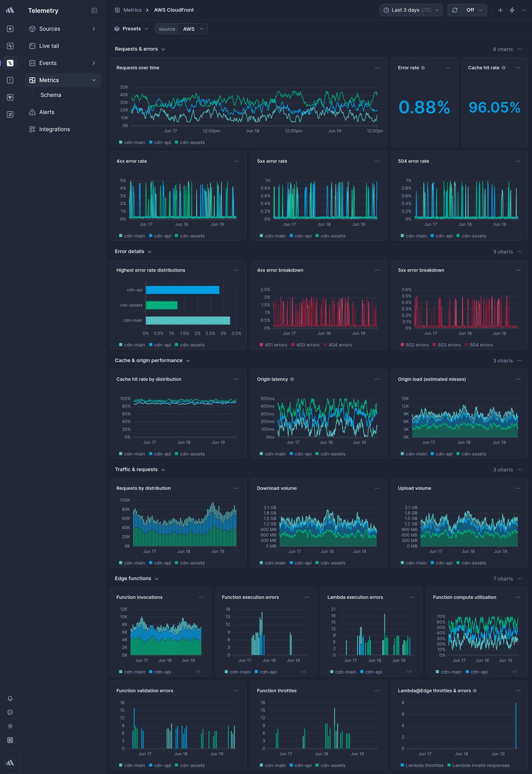Click the cdn-main bar in error distributions
This screenshot has width=532, height=774.
click(188, 321)
